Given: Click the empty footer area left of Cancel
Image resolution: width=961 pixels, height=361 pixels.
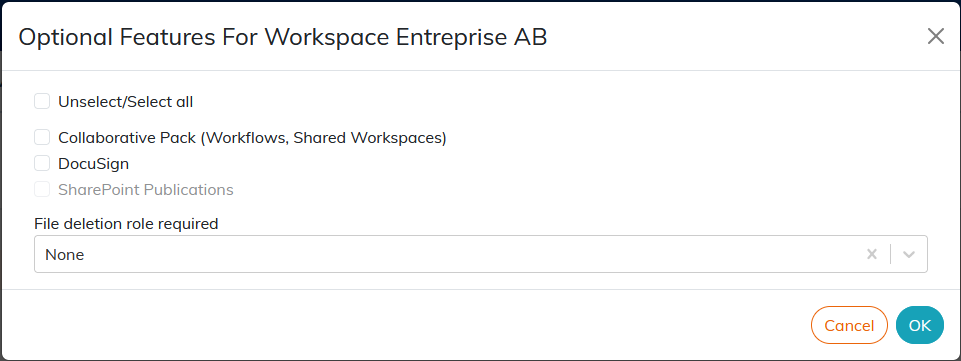Looking at the screenshot, I should pos(405,325).
